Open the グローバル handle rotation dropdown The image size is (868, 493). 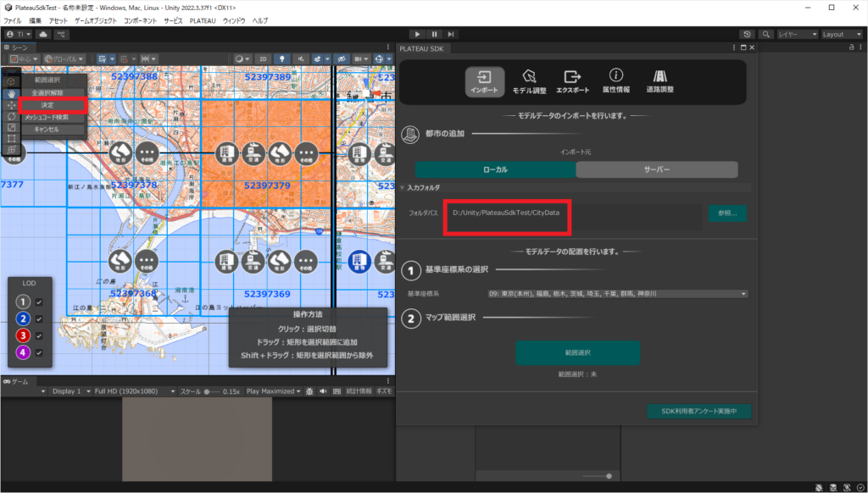coord(64,58)
